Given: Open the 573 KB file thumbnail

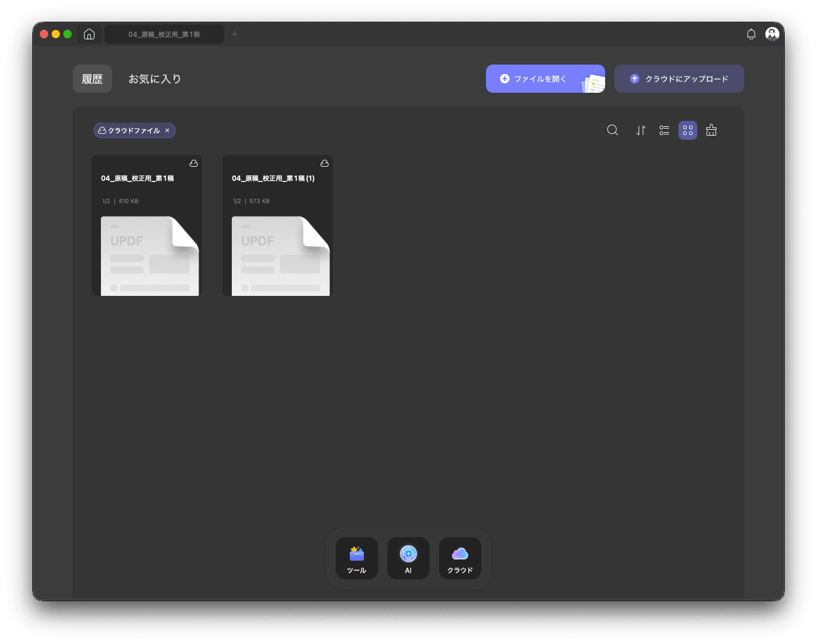Looking at the screenshot, I should [281, 256].
